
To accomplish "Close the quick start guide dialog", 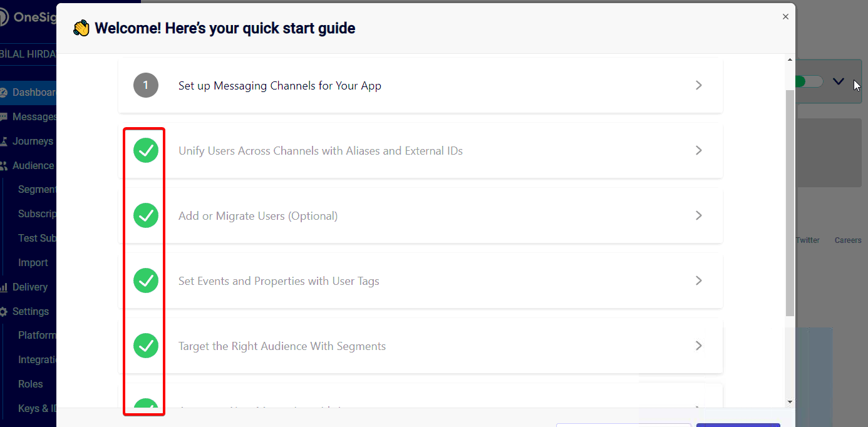I will click(x=785, y=17).
